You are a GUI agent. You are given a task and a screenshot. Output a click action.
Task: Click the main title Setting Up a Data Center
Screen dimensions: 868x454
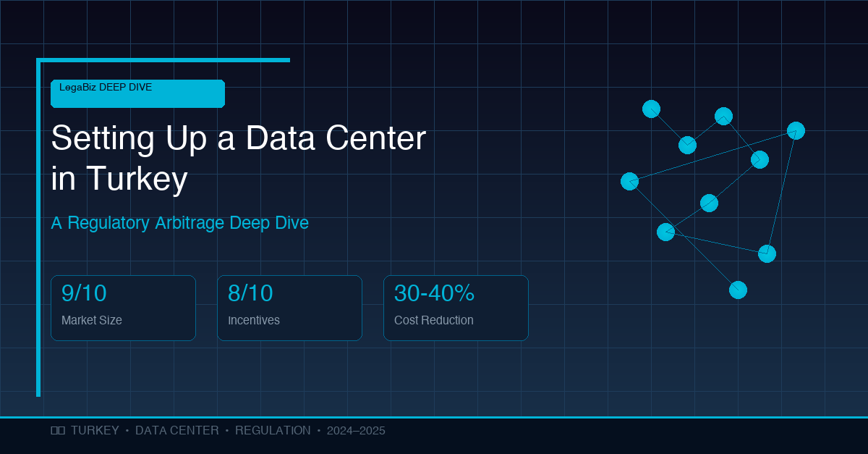(x=239, y=138)
